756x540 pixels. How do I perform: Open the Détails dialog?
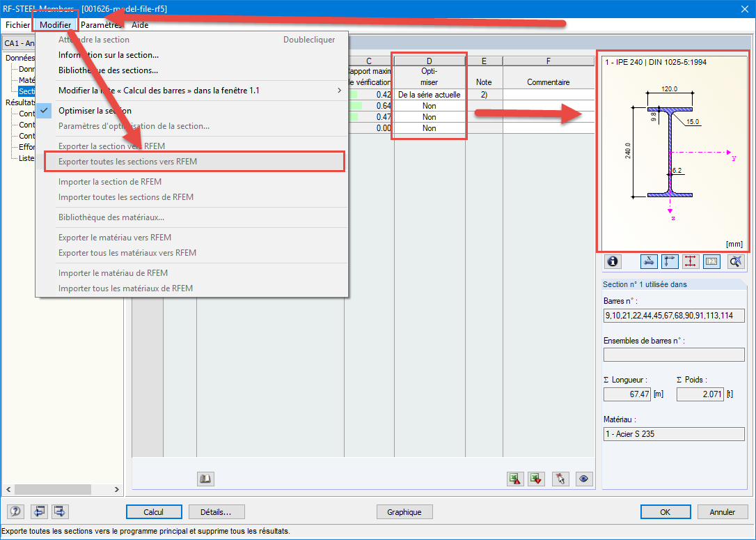click(216, 511)
